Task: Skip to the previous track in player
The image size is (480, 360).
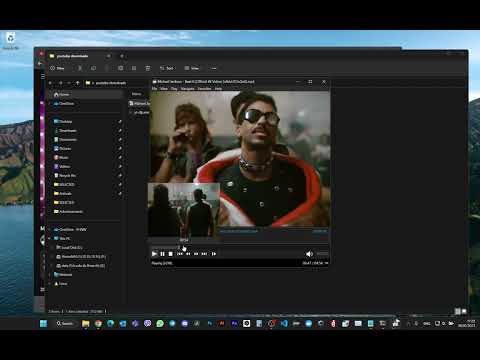Action: click(180, 254)
